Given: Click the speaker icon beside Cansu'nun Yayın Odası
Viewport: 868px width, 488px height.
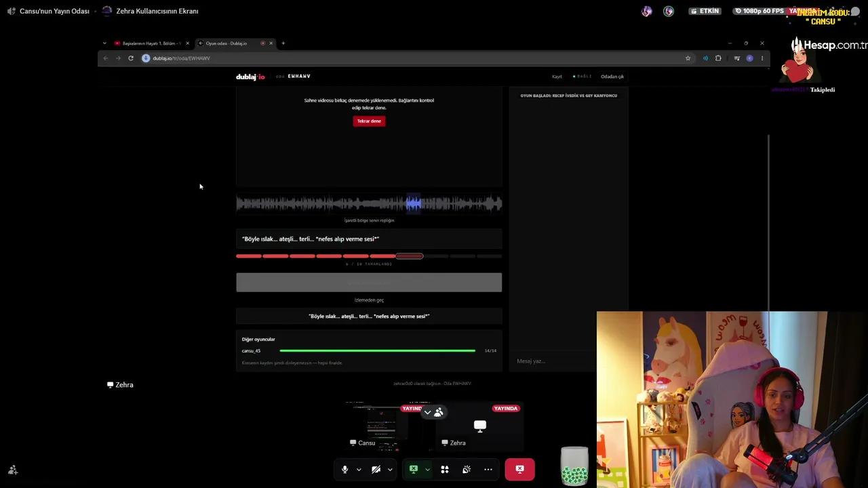Looking at the screenshot, I should click(12, 11).
